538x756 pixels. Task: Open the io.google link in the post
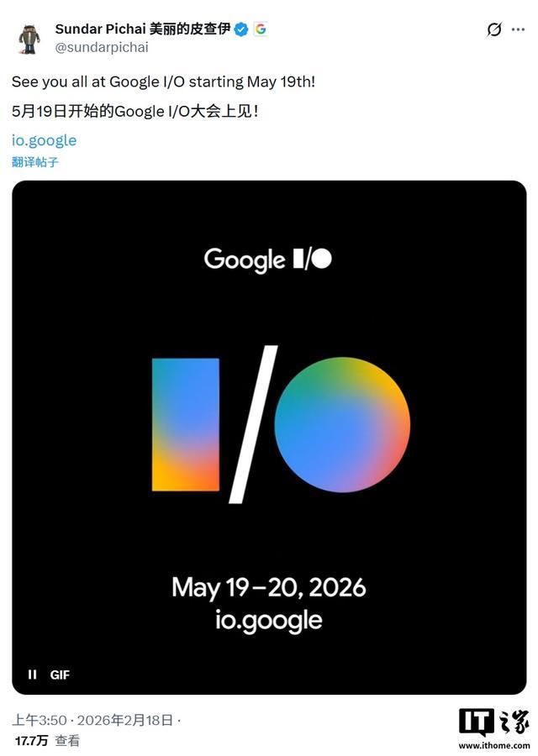(45, 140)
